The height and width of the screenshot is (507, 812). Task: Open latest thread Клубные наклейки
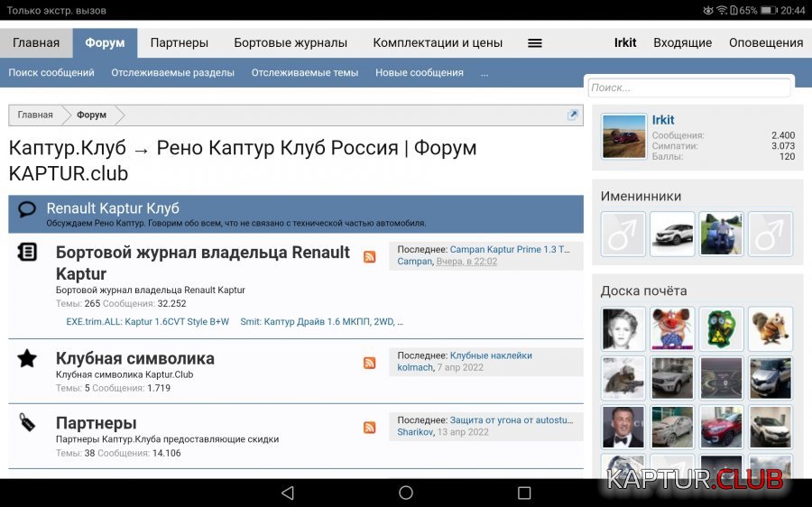point(491,355)
